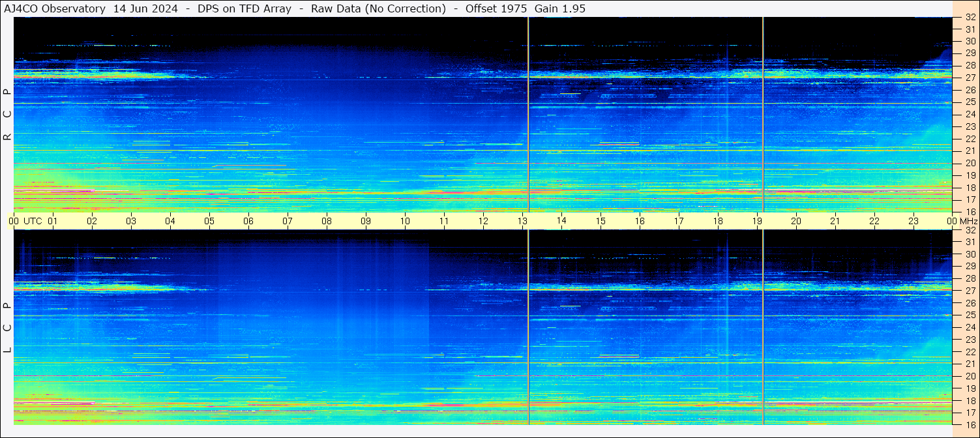Click the 28 MHz tick in RCP panel
The image size is (980, 438).
point(970,65)
